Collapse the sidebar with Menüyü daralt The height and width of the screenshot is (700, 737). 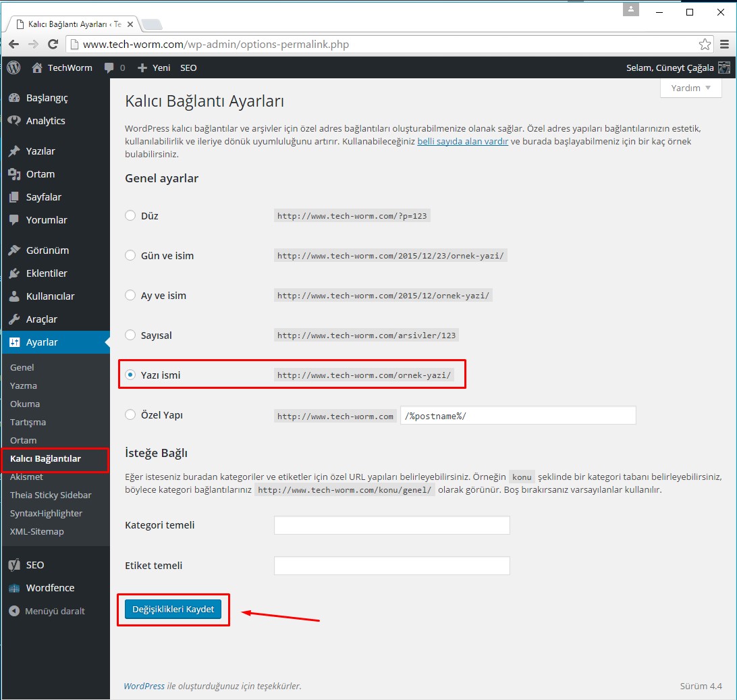point(54,611)
